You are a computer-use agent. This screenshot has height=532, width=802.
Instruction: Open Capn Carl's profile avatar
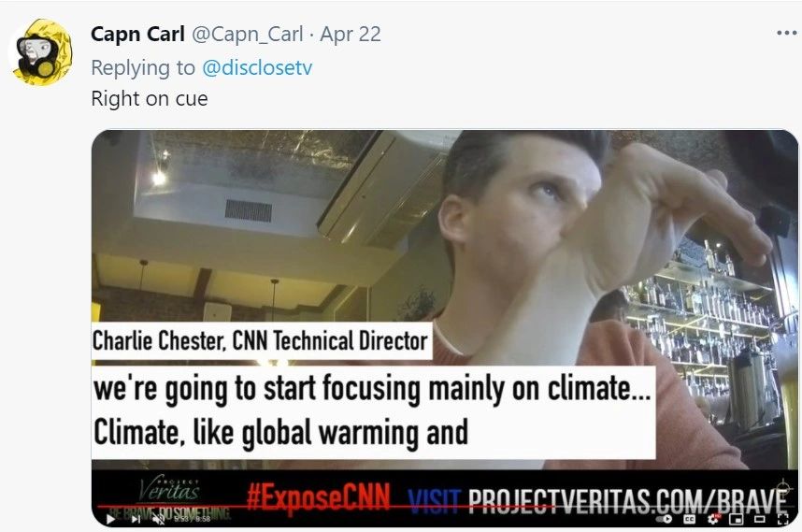pos(41,51)
